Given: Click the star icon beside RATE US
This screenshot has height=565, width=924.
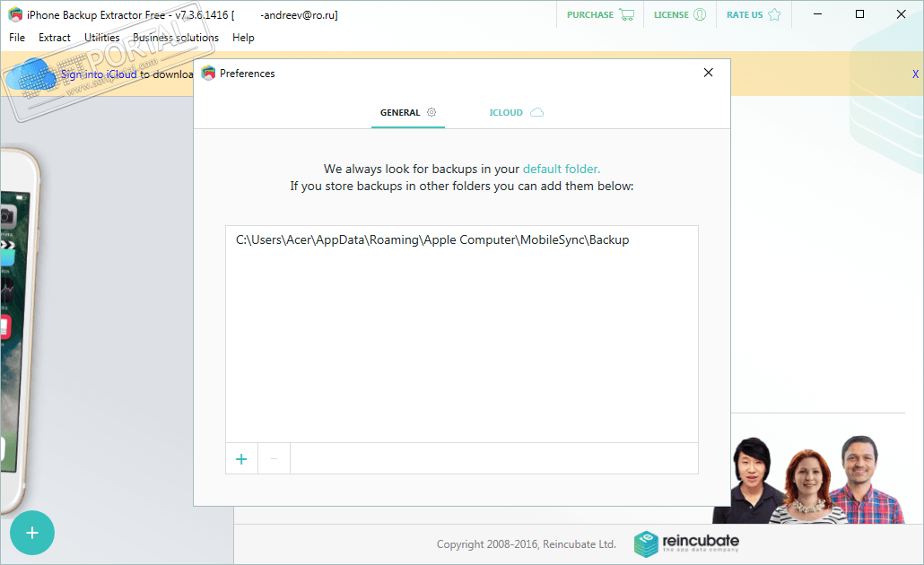Looking at the screenshot, I should pos(774,14).
